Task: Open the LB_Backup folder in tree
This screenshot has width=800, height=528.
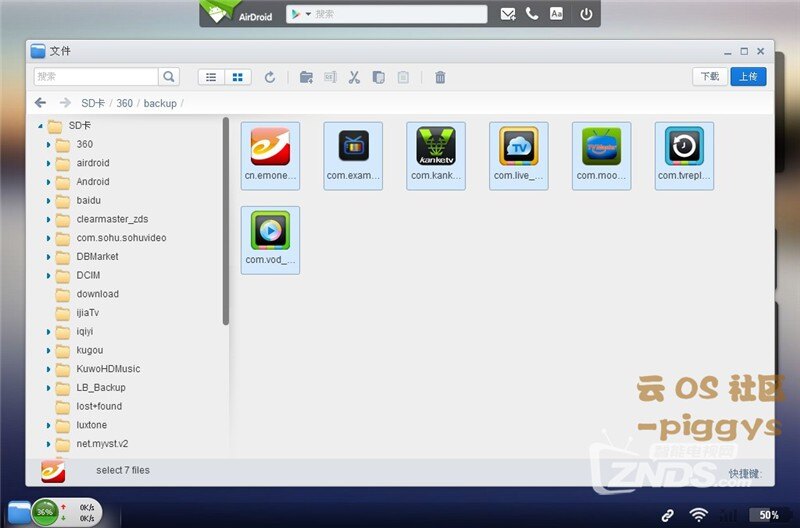Action: [x=90, y=388]
